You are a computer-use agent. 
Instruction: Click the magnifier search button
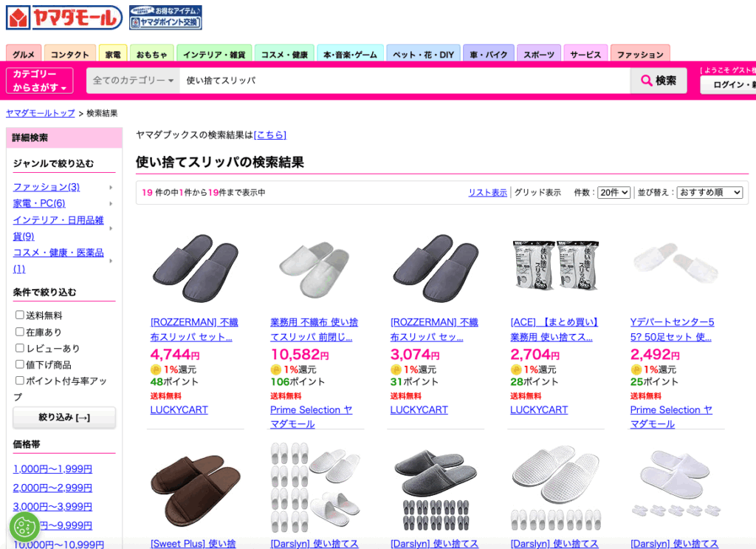coord(659,81)
